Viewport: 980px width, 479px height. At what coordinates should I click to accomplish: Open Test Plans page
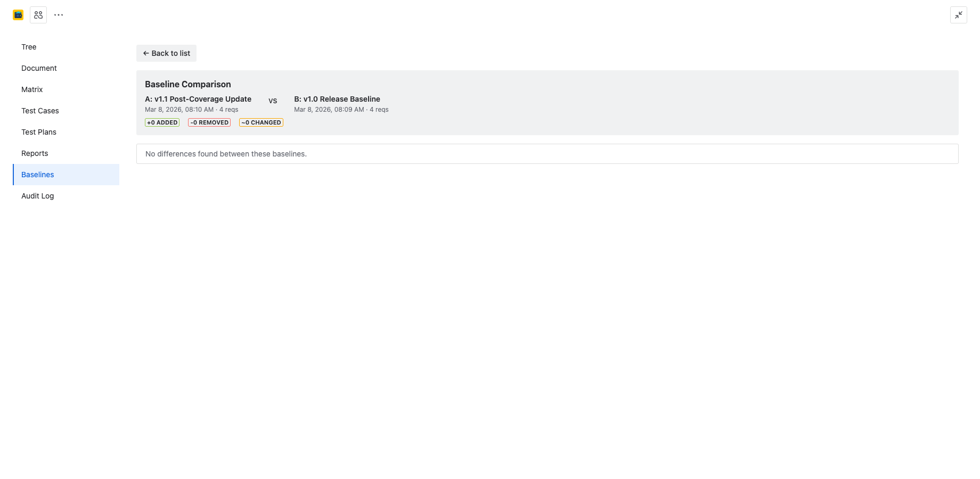(x=39, y=132)
